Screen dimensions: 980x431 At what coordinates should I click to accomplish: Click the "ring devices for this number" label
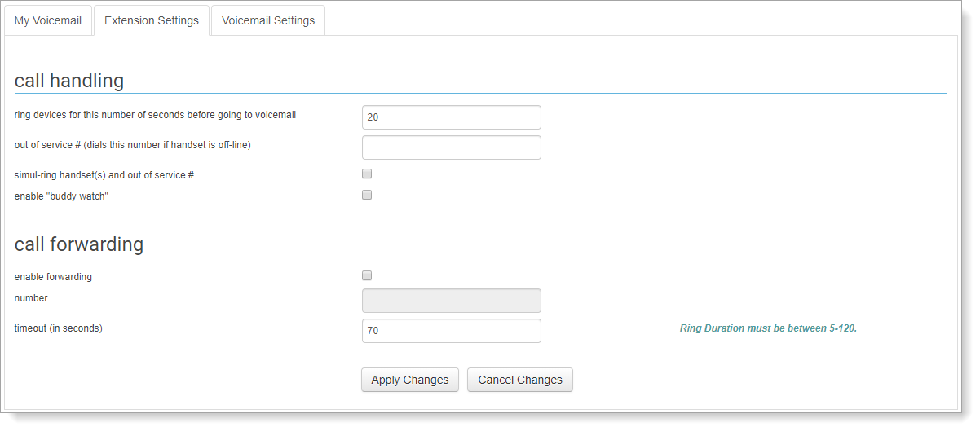(x=155, y=115)
